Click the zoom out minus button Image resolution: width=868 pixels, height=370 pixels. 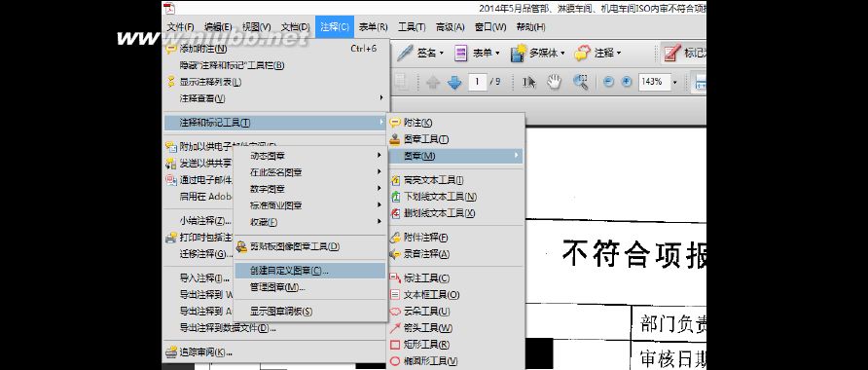[x=608, y=82]
